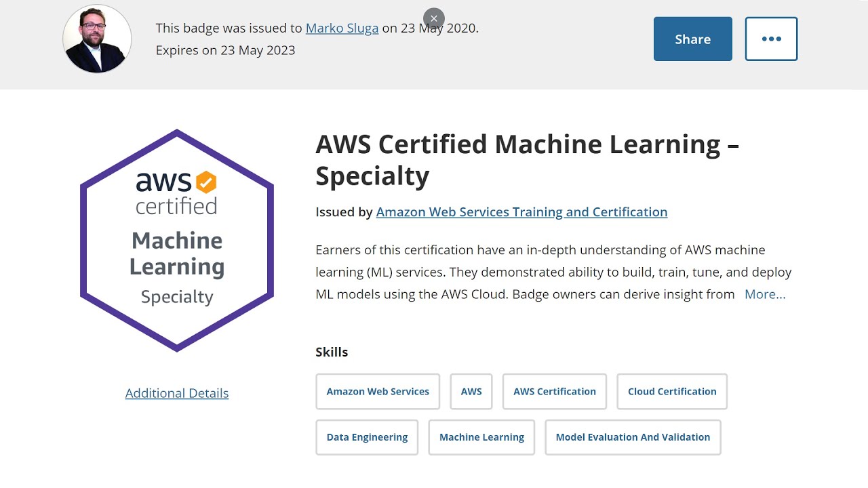Click Marko Sluga's profile photo
This screenshot has height=488, width=868.
[97, 39]
